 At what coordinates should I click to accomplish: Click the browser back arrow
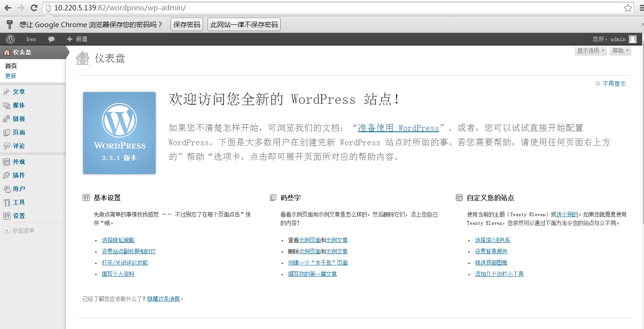pyautogui.click(x=8, y=8)
